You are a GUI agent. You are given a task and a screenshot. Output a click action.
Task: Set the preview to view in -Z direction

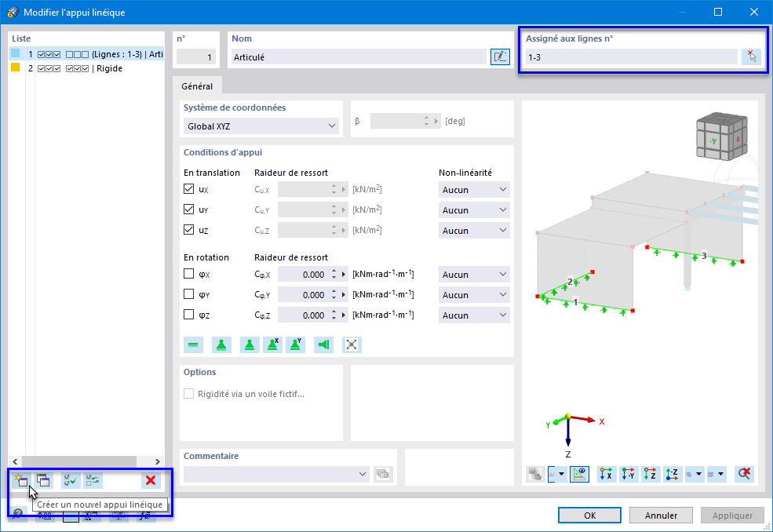pos(673,474)
